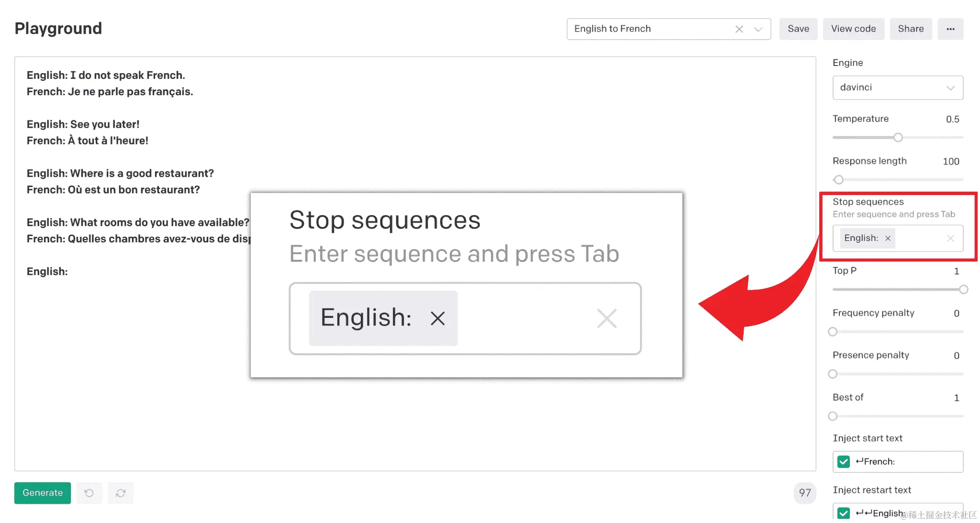The width and height of the screenshot is (980, 523).
Task: Remove English: tag in the enlarged popup
Action: coord(437,318)
